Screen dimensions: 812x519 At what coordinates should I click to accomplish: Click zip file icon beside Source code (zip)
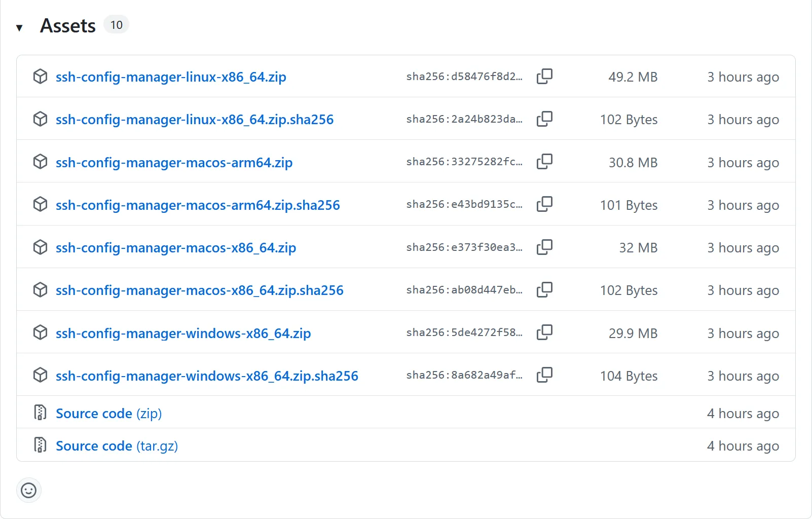tap(40, 413)
